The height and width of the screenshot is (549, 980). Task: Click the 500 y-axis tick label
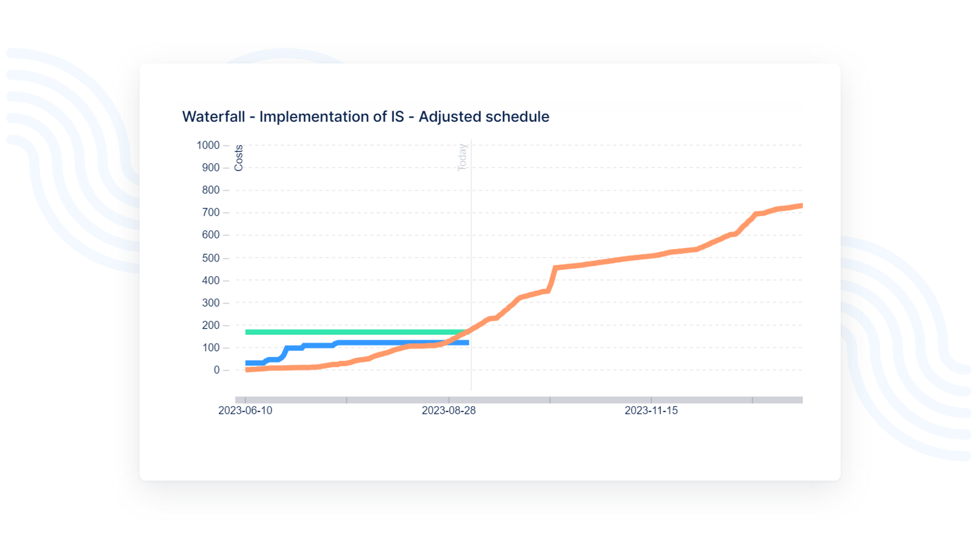(x=210, y=258)
